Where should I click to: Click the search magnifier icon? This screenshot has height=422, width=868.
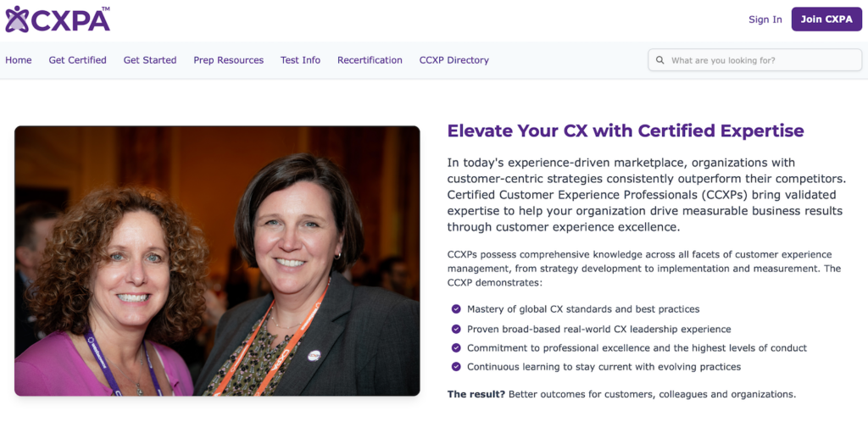[660, 60]
